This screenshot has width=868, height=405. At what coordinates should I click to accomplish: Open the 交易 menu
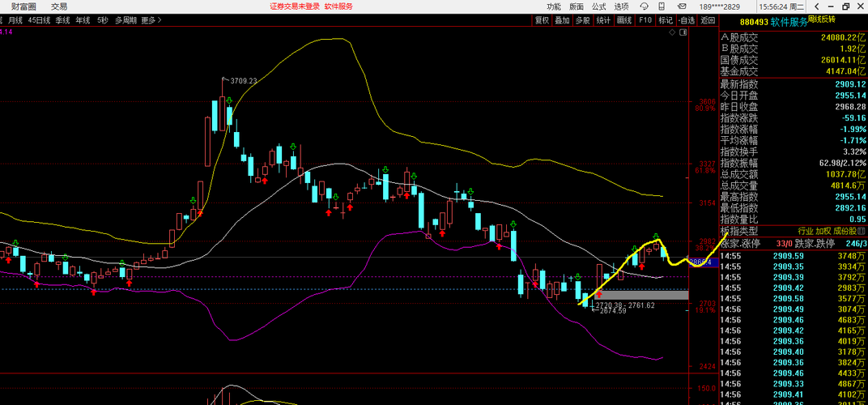coord(59,6)
